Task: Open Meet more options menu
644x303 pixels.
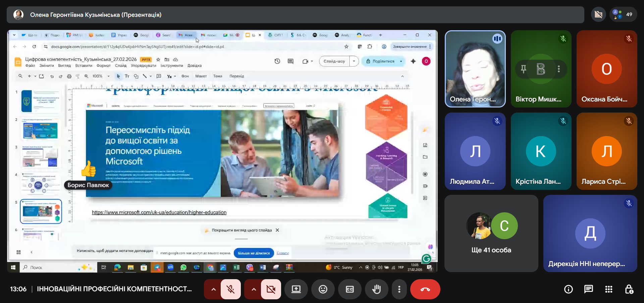Action: (399, 289)
